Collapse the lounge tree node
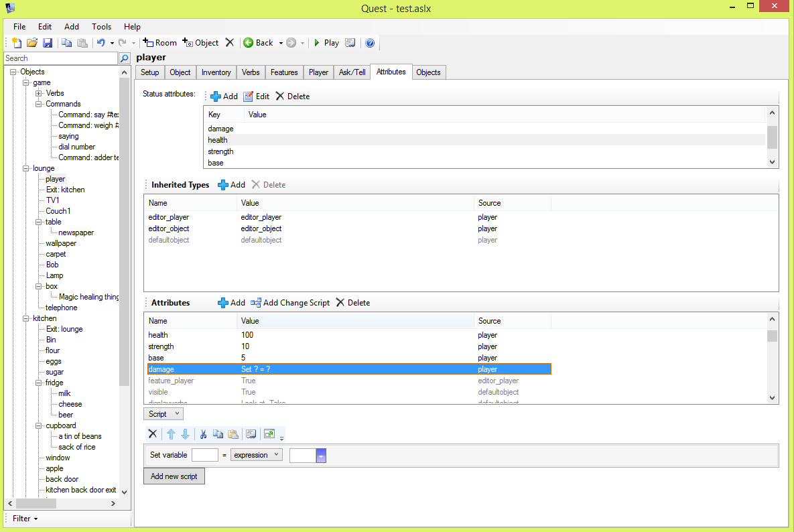Viewport: 794px width, 532px height. (x=26, y=169)
